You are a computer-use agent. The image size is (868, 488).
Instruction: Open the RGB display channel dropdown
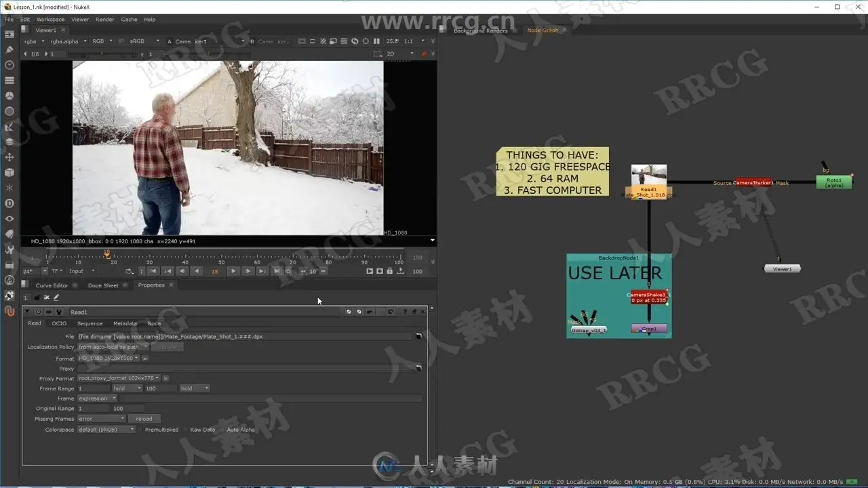coord(103,41)
